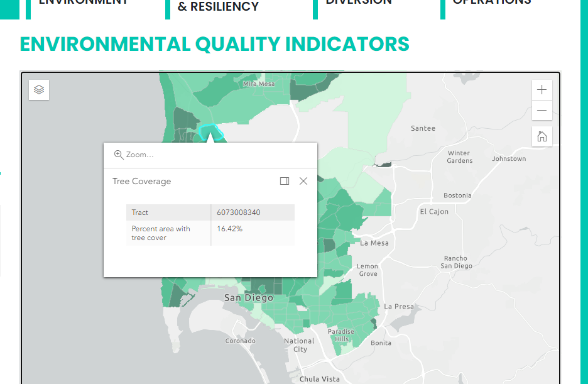This screenshot has width=588, height=384.
Task: Click the ENVIRONMENTAL QUALITY INDICATORS heading
Action: (x=214, y=44)
